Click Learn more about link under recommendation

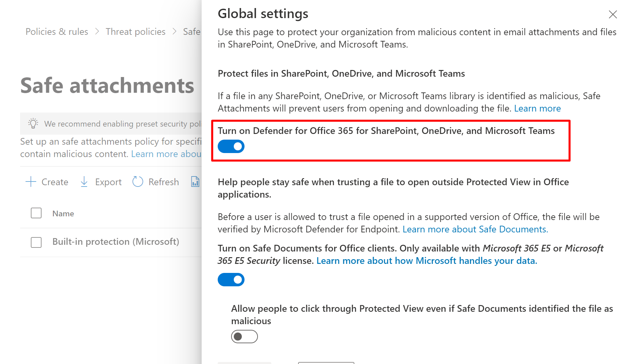click(x=166, y=154)
